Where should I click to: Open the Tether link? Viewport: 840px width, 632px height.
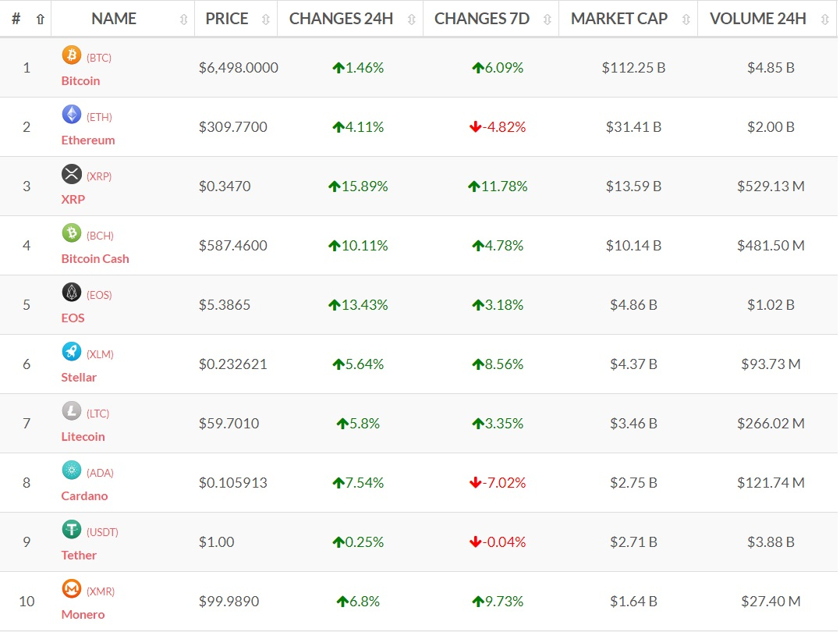click(79, 556)
